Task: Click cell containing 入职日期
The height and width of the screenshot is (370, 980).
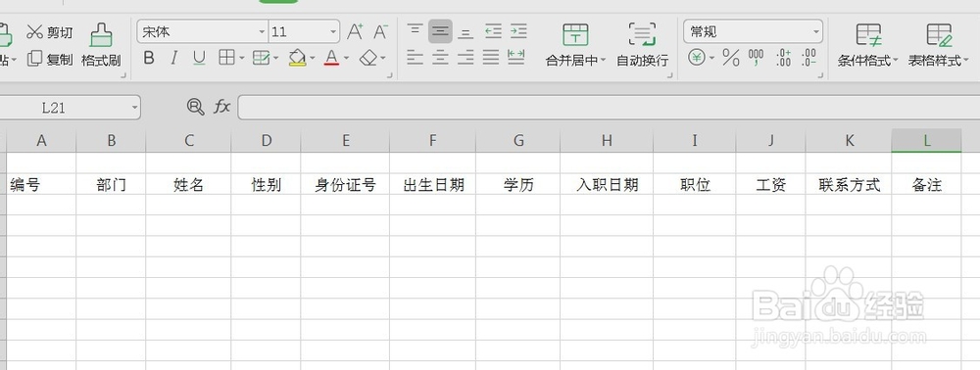Action: point(607,185)
